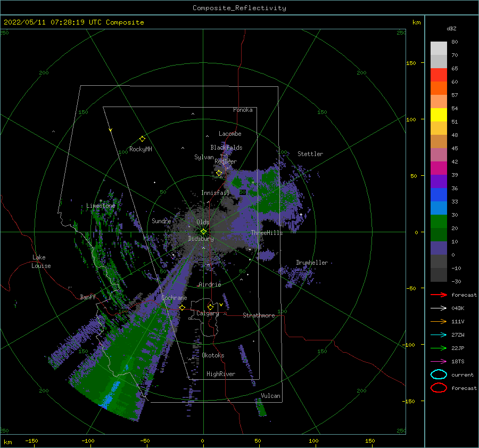
Task: Click the Okotoks town label
Action: [213, 355]
